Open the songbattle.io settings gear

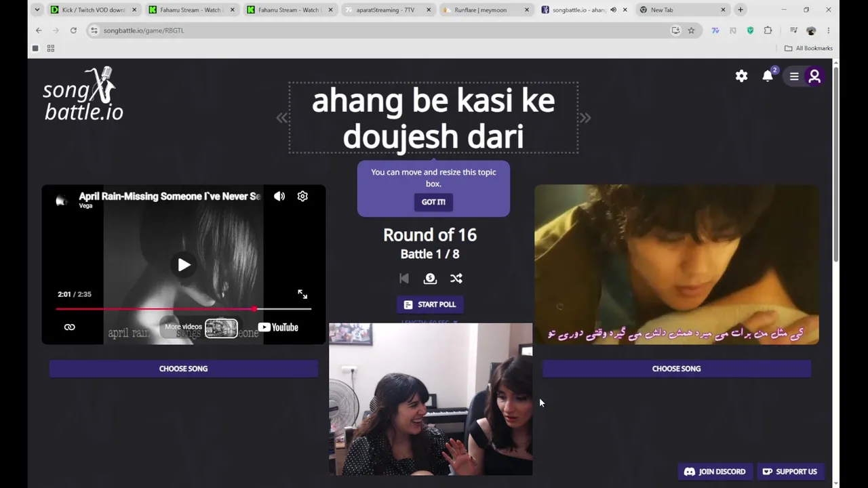741,76
